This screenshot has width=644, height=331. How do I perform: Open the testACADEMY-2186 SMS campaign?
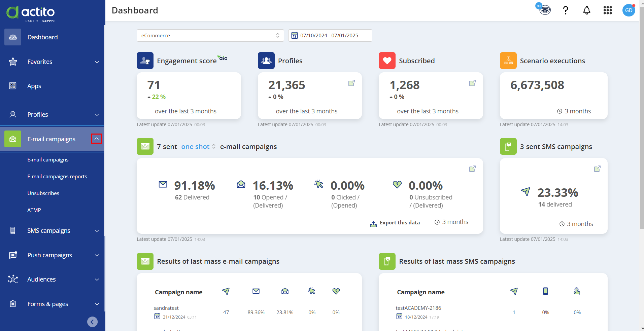(x=418, y=308)
